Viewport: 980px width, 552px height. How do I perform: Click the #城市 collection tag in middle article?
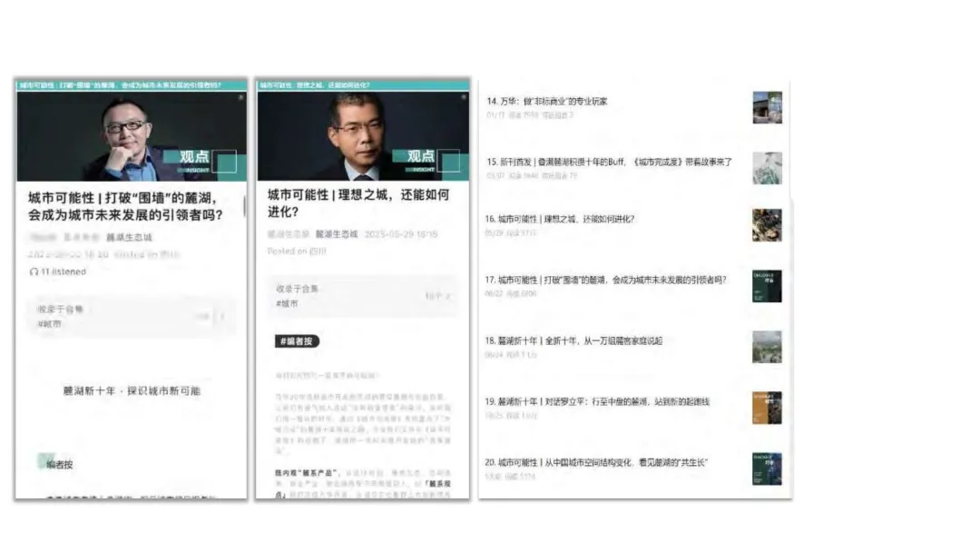287,304
